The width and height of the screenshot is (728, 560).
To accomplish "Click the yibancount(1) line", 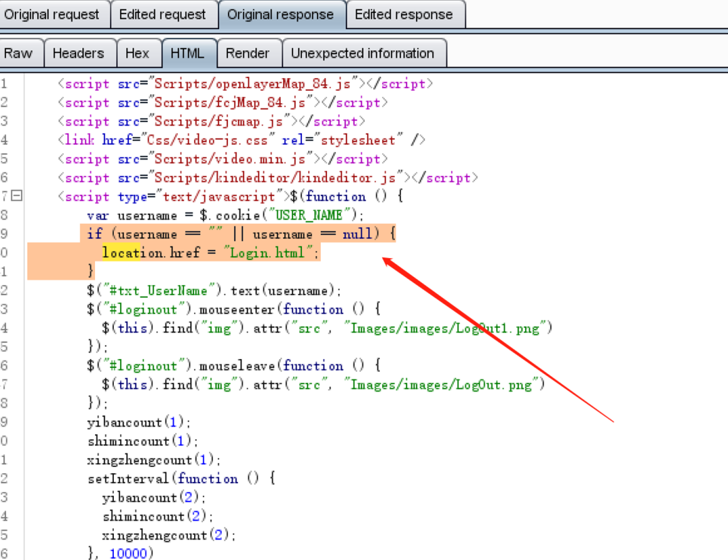I will (x=139, y=422).
